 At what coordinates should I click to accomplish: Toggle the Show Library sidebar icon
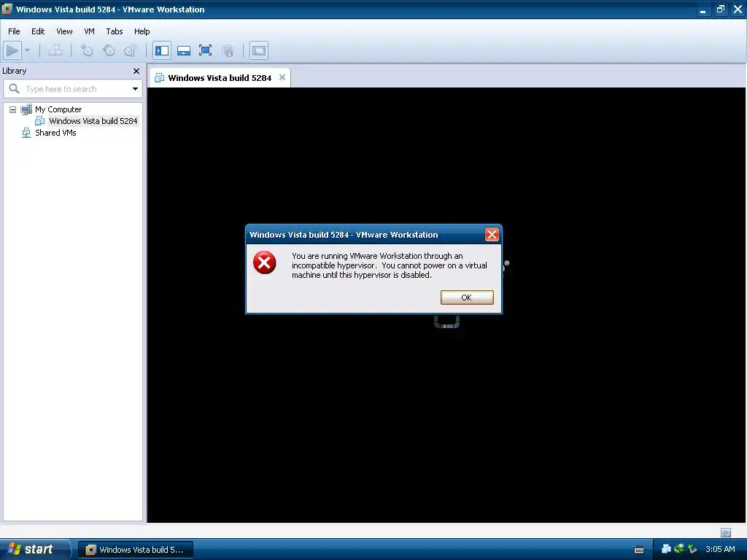click(x=162, y=50)
